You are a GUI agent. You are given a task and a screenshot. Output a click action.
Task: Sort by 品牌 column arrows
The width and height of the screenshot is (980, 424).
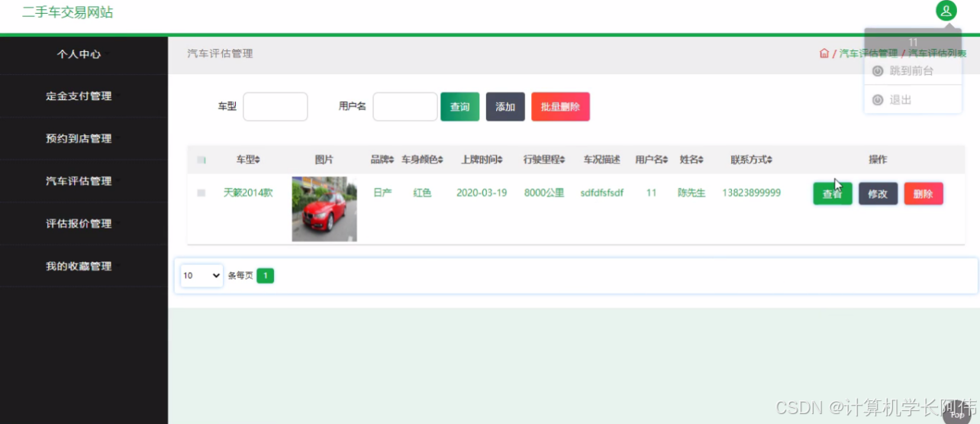tap(391, 160)
